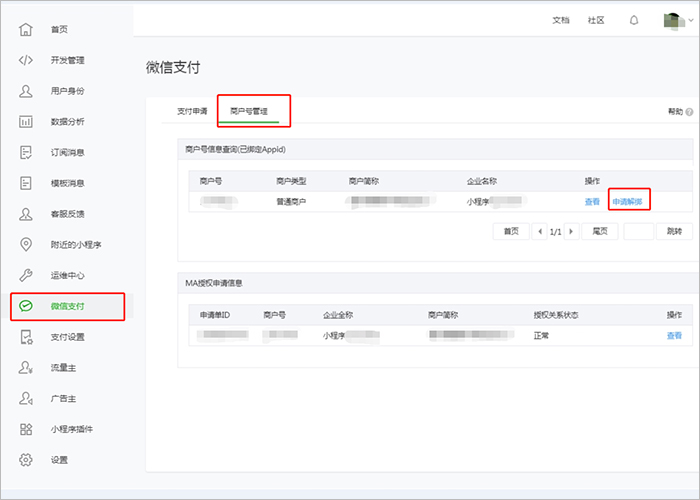Click the 企业全称 column header
This screenshot has height=500, width=700.
coord(338,315)
